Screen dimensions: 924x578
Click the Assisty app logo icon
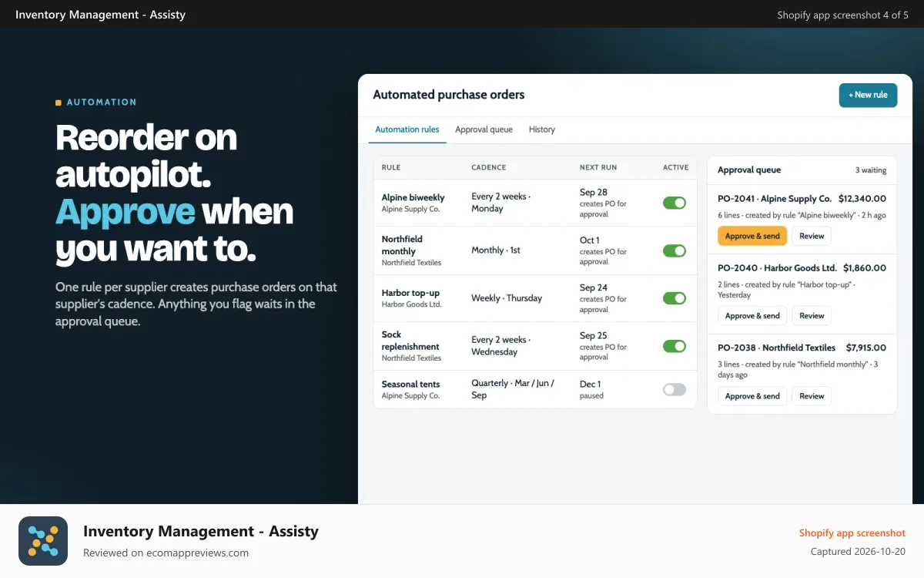point(43,541)
